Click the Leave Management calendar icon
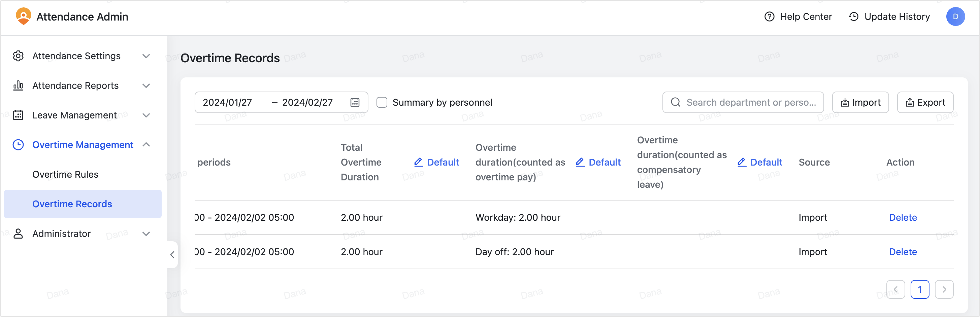The width and height of the screenshot is (980, 317). pos(18,115)
